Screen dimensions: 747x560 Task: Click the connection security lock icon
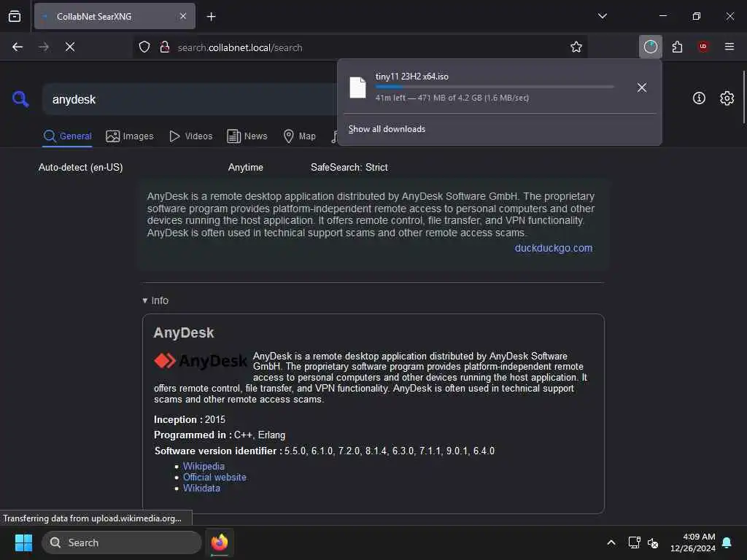point(165,47)
